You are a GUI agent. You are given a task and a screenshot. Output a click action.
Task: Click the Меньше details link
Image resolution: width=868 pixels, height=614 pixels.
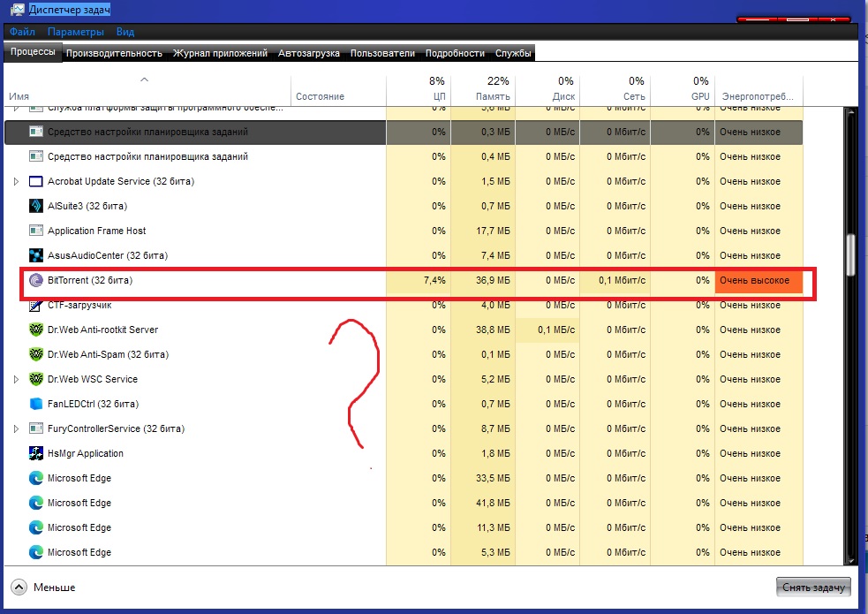pos(54,587)
